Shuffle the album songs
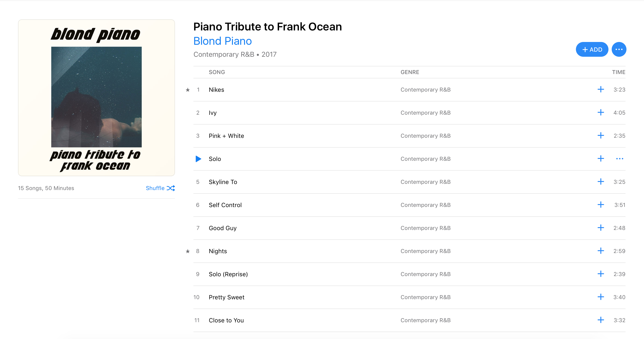644x339 pixels. point(160,188)
